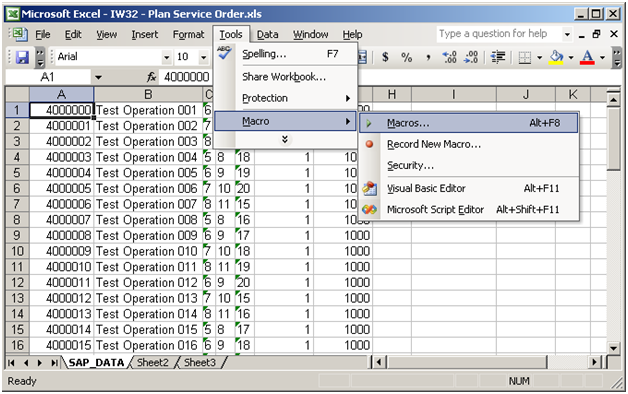Click the fx Insert Function icon
Viewport: 628px width, 394px height.
point(151,77)
